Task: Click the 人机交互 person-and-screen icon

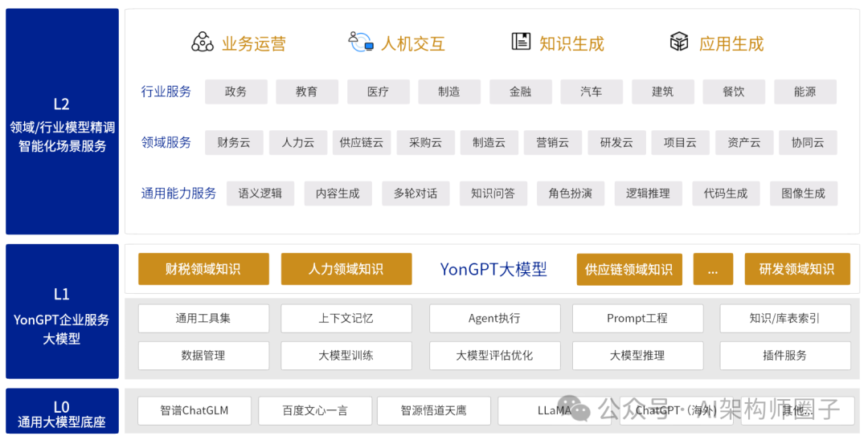Action: (x=361, y=42)
